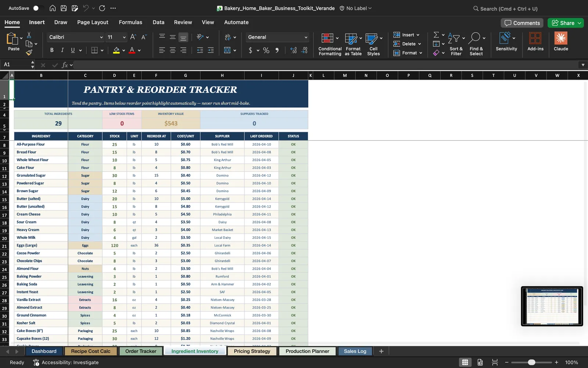Open the Recipe Cost Calc sheet
Viewport: 588px width, 368px height.
pyautogui.click(x=91, y=351)
